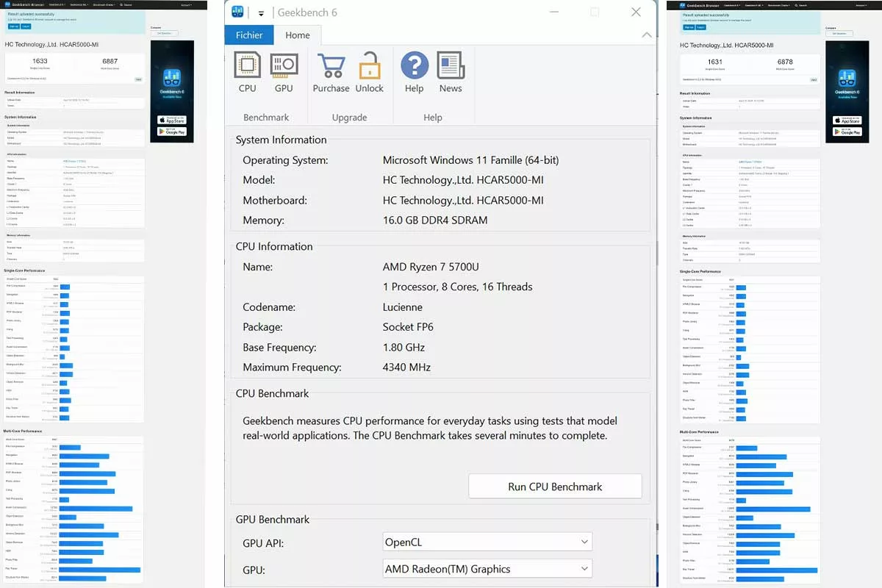Collapse the ribbon using the chevron arrow

coord(647,35)
